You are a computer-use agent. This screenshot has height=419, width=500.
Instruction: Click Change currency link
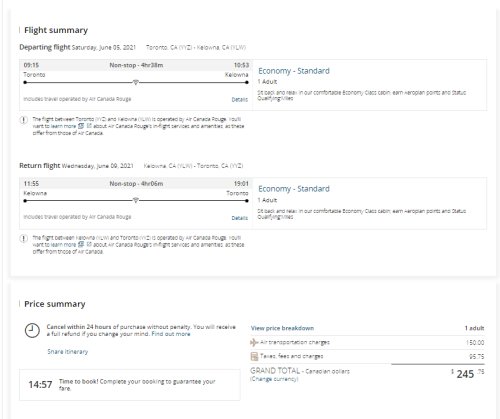coord(274,379)
